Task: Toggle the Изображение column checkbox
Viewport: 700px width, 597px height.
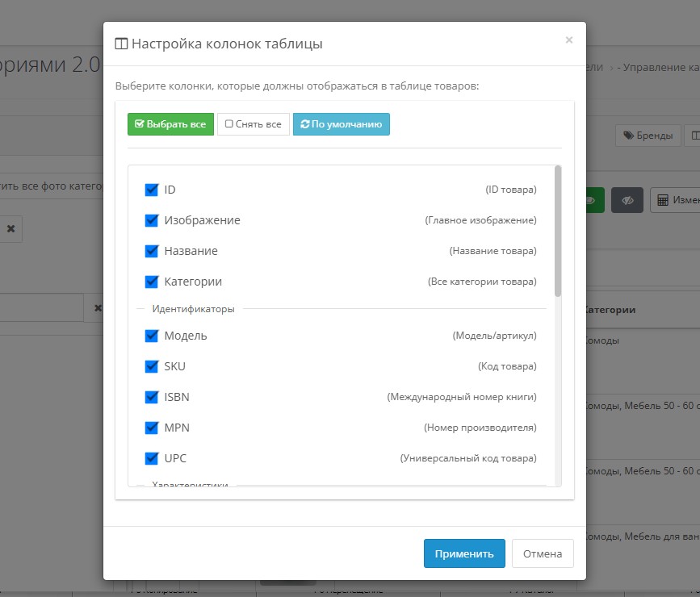Action: coord(151,220)
